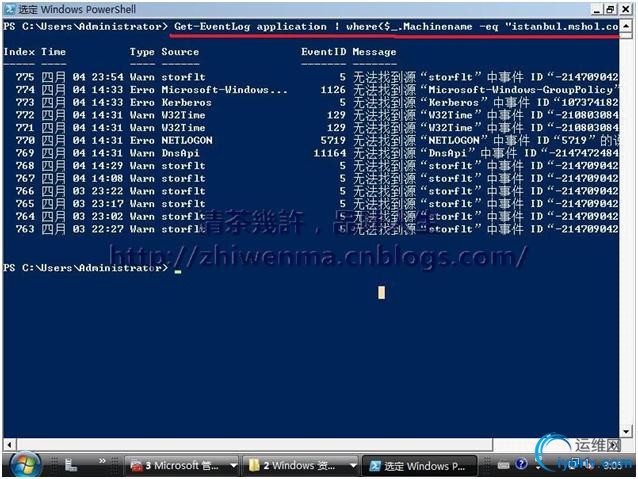Click the PowerShell title bar icon
Screen dimensions: 638x479
pos(10,9)
